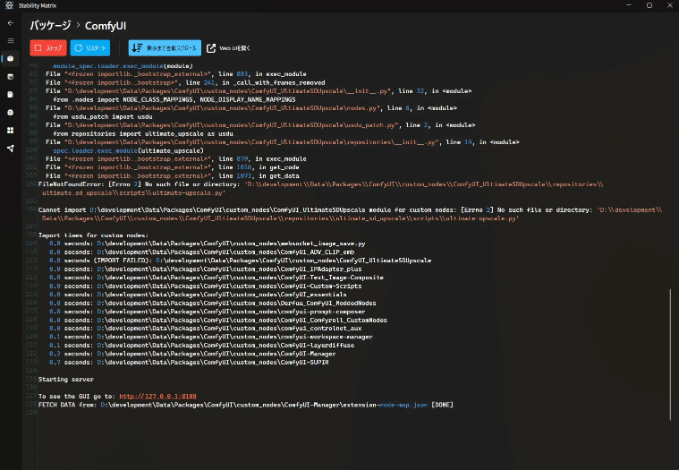
Task: Open the http://127.0.0.1:8188 link
Action: [x=158, y=396]
